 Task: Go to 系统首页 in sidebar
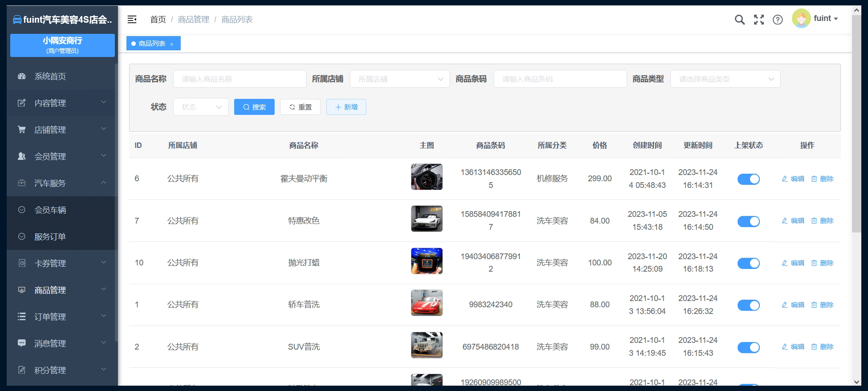click(61, 76)
